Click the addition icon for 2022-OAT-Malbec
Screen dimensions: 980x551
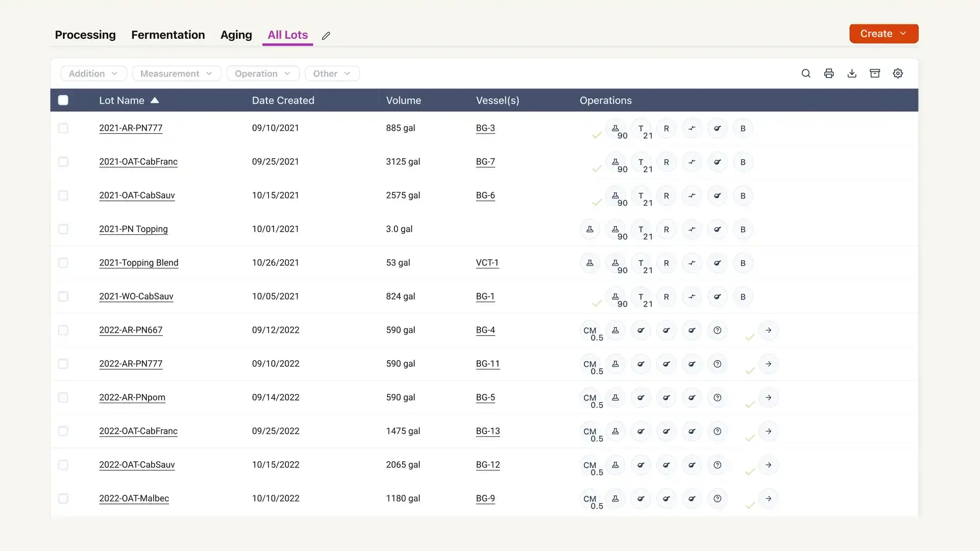click(615, 498)
